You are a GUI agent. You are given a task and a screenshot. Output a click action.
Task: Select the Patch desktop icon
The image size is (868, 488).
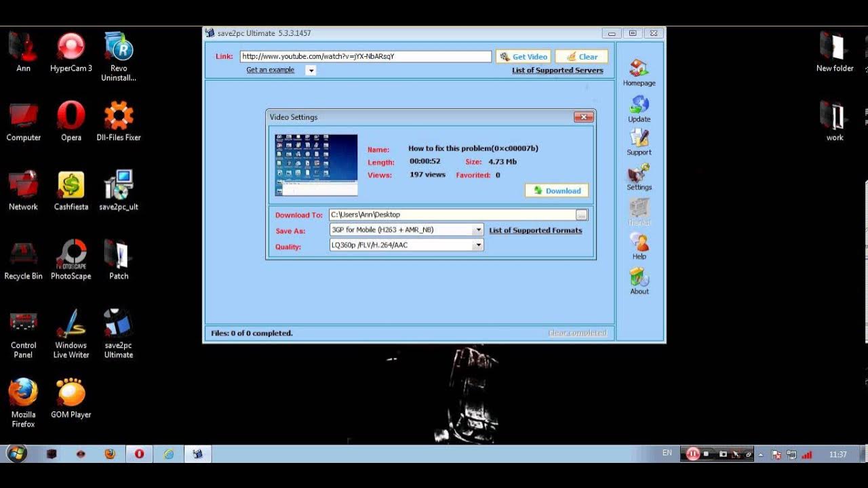(x=119, y=260)
